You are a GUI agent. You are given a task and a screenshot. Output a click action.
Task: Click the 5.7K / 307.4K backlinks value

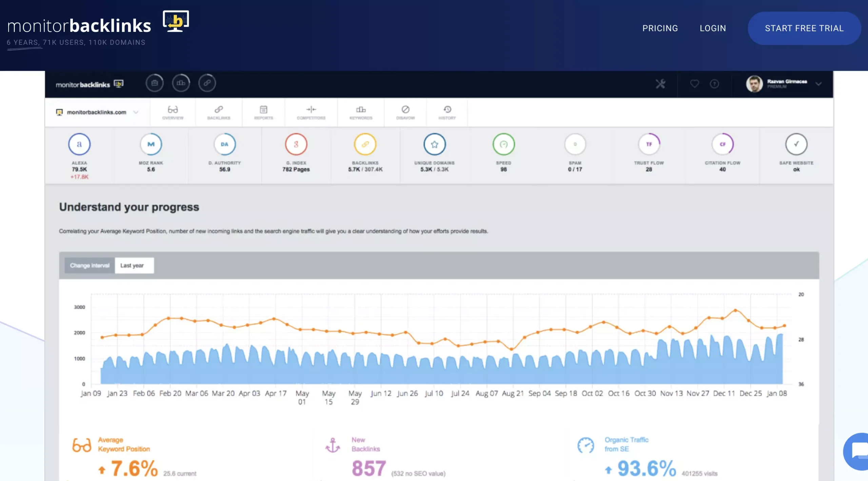coord(365,169)
